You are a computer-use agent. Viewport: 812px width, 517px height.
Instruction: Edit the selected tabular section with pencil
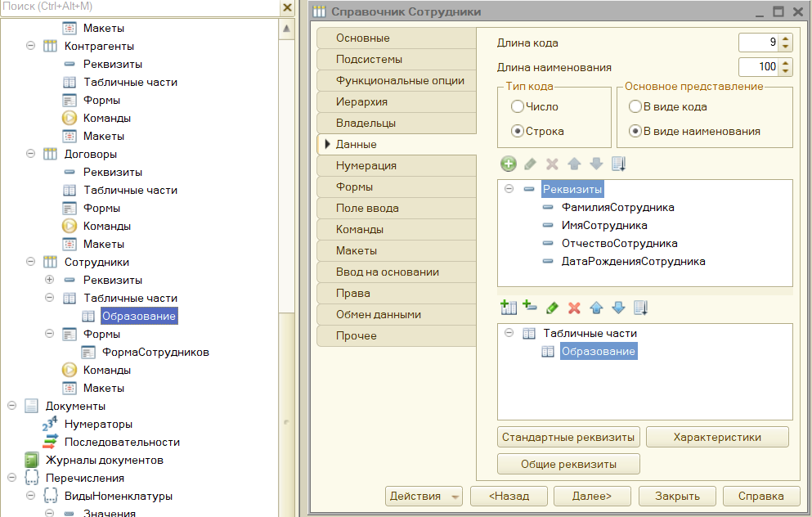552,308
